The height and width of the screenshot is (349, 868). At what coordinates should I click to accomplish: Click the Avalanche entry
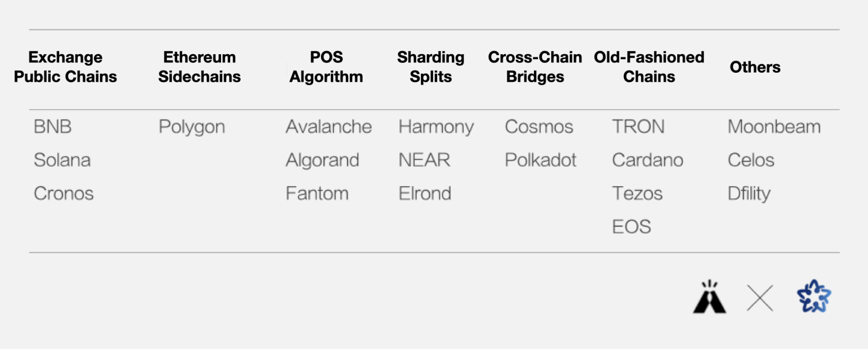pyautogui.click(x=329, y=127)
